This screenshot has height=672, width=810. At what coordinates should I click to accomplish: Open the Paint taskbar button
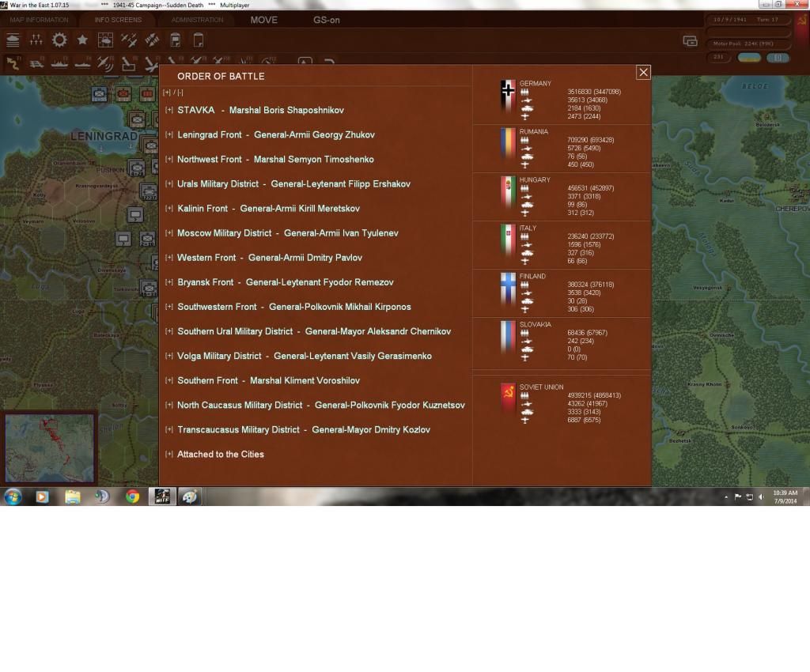click(x=190, y=496)
